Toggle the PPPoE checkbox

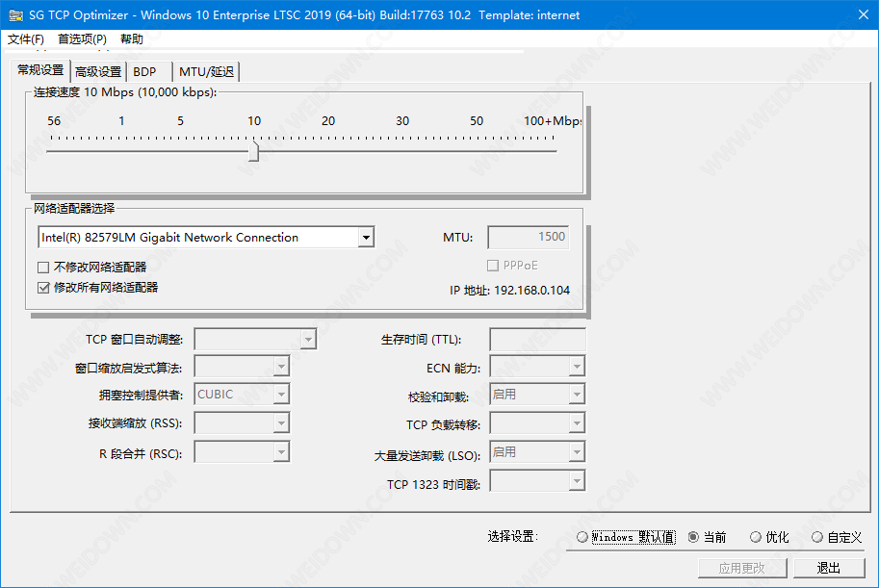tap(493, 266)
